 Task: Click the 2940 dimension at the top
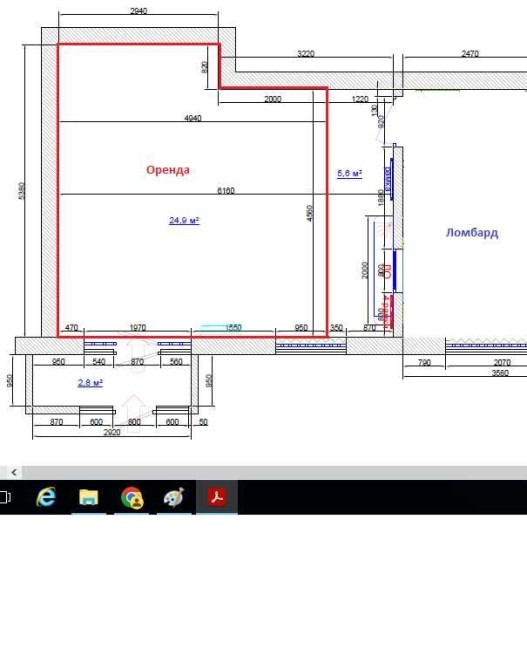(x=138, y=11)
